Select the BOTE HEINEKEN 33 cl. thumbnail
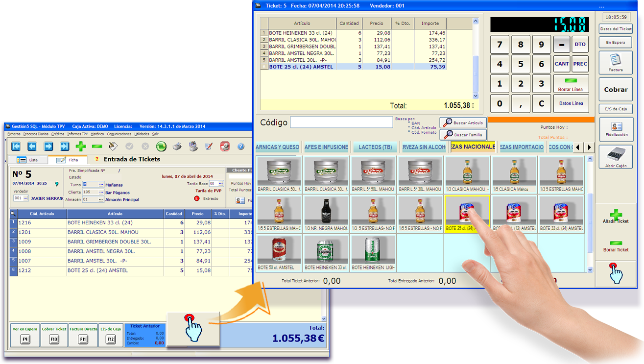 point(326,253)
